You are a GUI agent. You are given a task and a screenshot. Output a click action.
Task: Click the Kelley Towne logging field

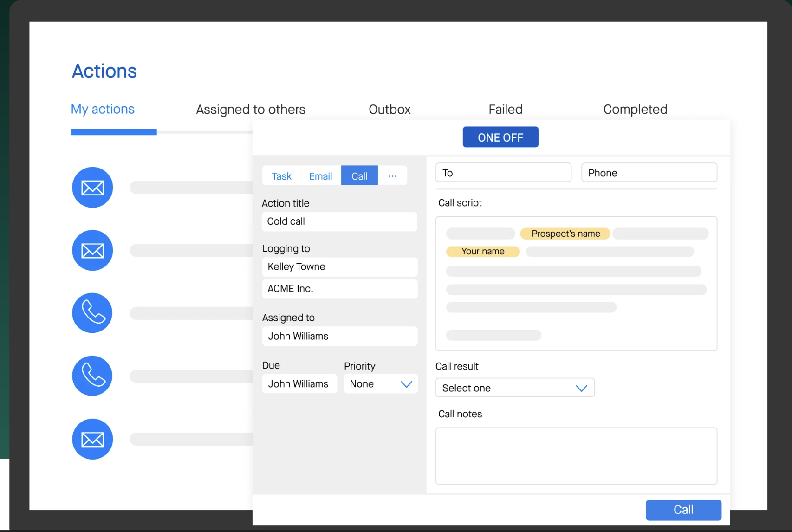click(x=340, y=267)
